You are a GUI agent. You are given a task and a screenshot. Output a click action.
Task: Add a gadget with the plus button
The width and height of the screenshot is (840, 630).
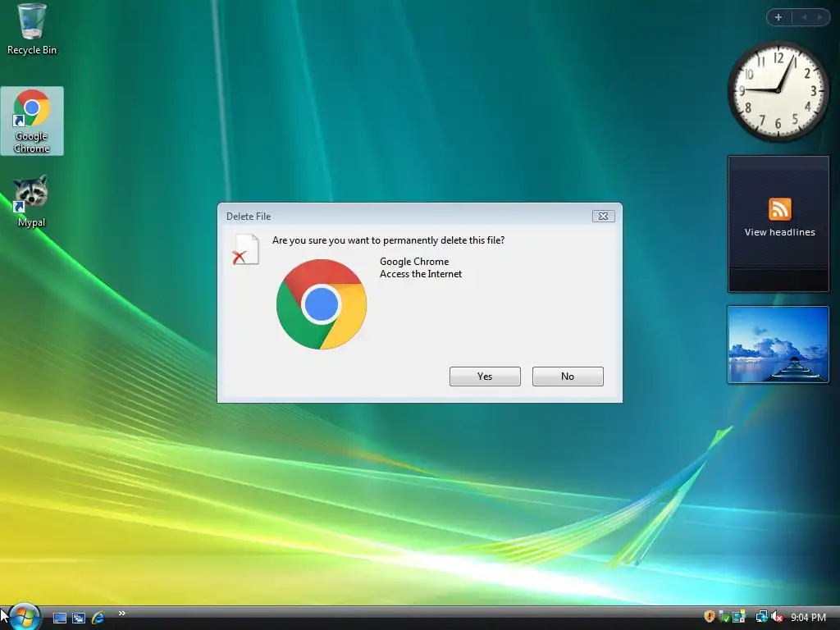(x=778, y=17)
